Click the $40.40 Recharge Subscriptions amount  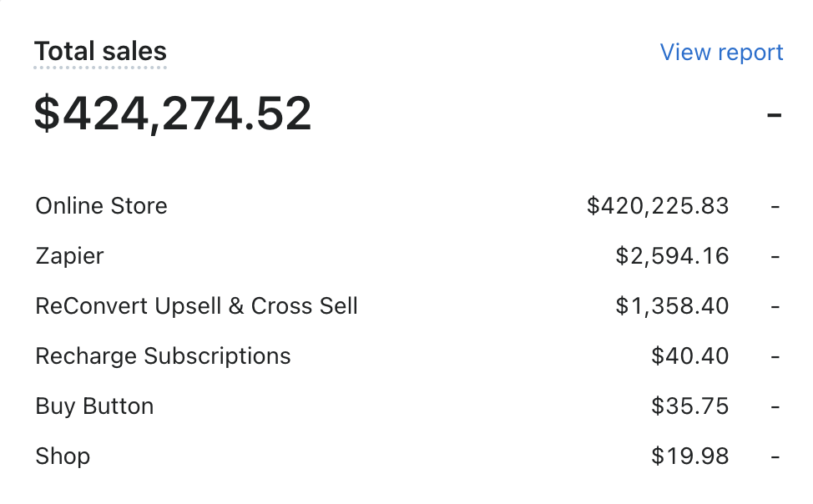coord(689,356)
